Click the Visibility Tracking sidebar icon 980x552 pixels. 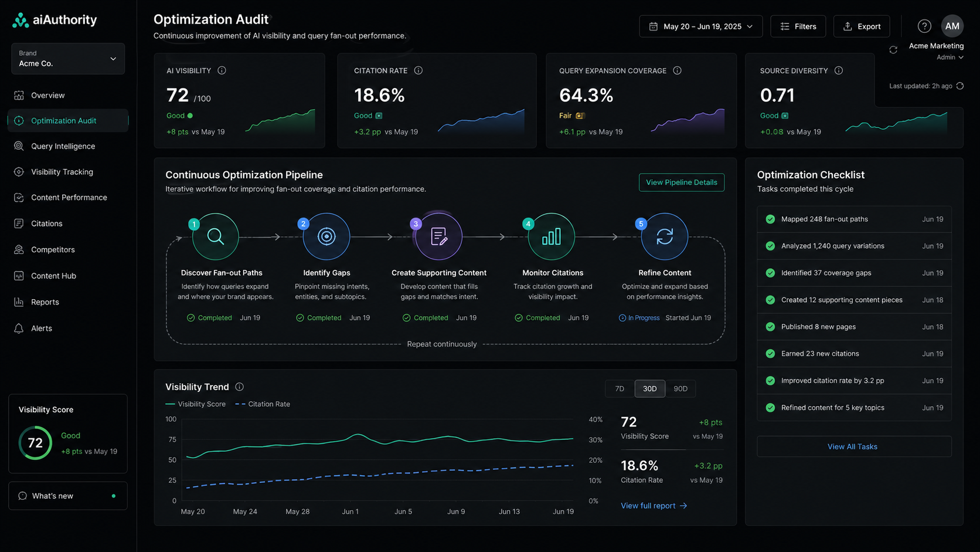coord(19,172)
